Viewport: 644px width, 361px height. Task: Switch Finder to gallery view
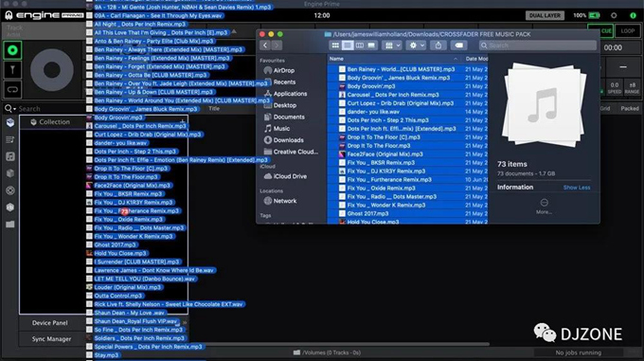pyautogui.click(x=371, y=45)
